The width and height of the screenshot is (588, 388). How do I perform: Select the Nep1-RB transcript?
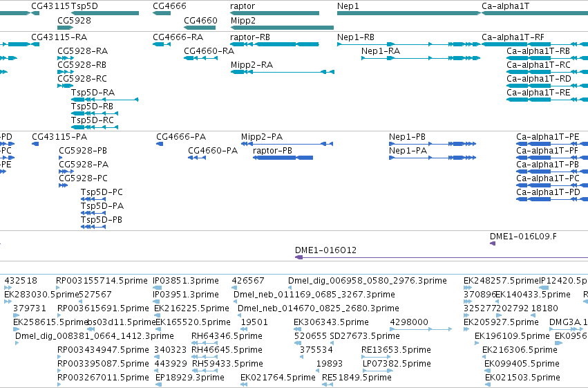pos(409,44)
